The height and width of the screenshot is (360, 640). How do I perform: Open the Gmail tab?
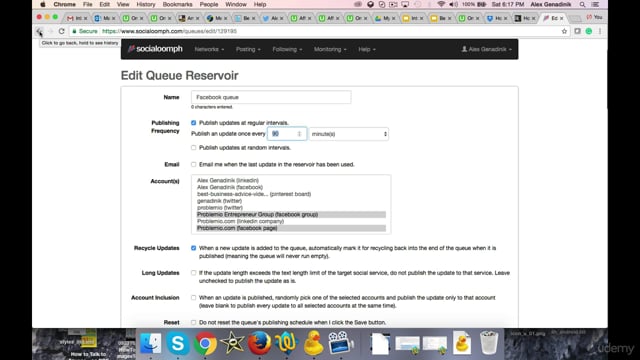(x=76, y=18)
